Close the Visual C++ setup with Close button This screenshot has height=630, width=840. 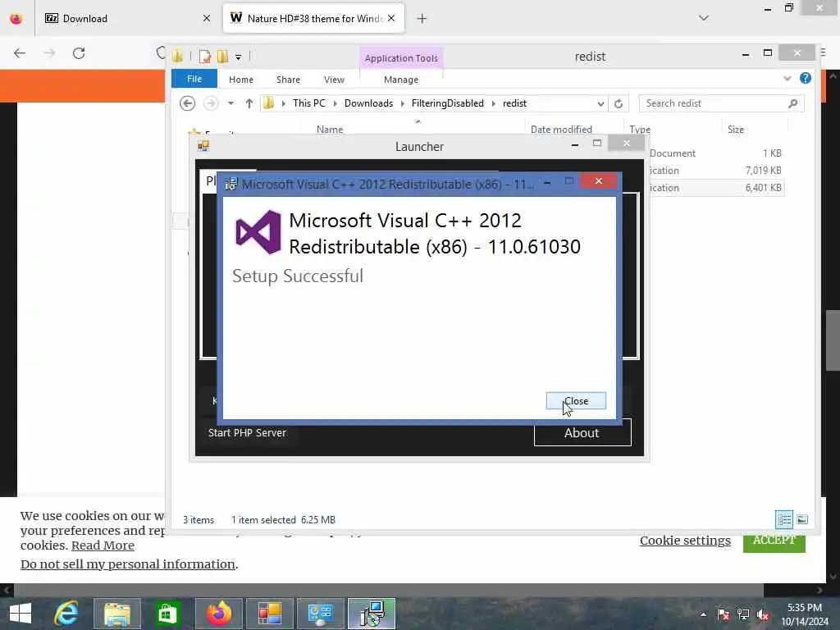pyautogui.click(x=576, y=400)
